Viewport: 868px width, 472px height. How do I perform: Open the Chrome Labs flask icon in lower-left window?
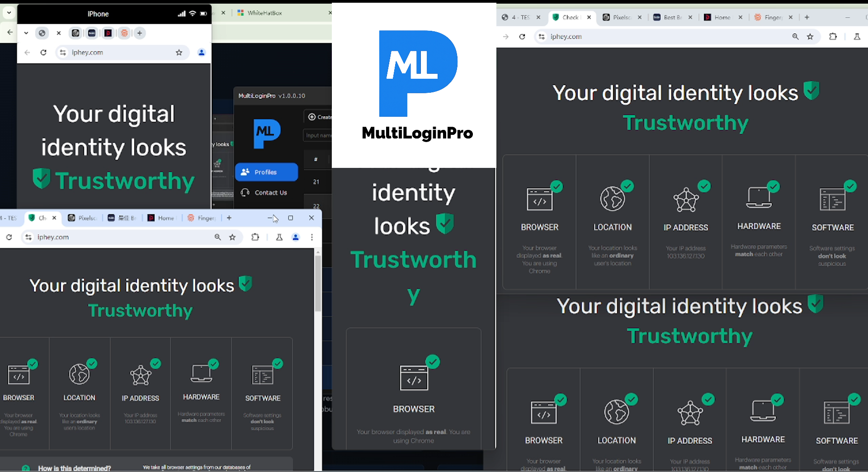pos(279,237)
